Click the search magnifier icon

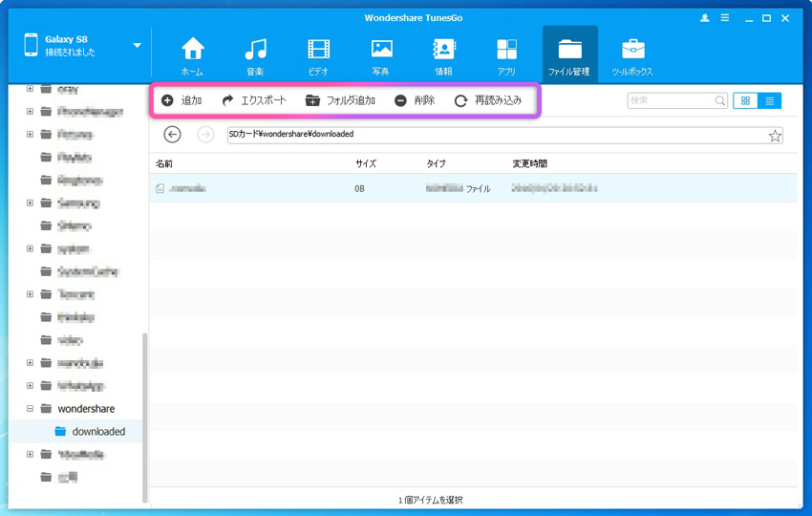(x=720, y=100)
